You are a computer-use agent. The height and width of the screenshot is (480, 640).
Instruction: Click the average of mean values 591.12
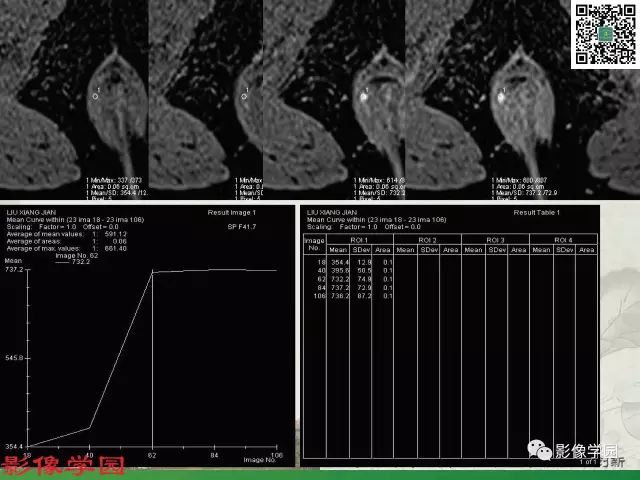click(x=116, y=234)
